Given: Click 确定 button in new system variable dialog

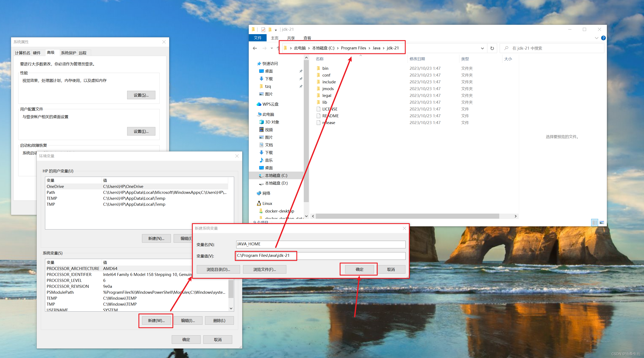Looking at the screenshot, I should 358,269.
